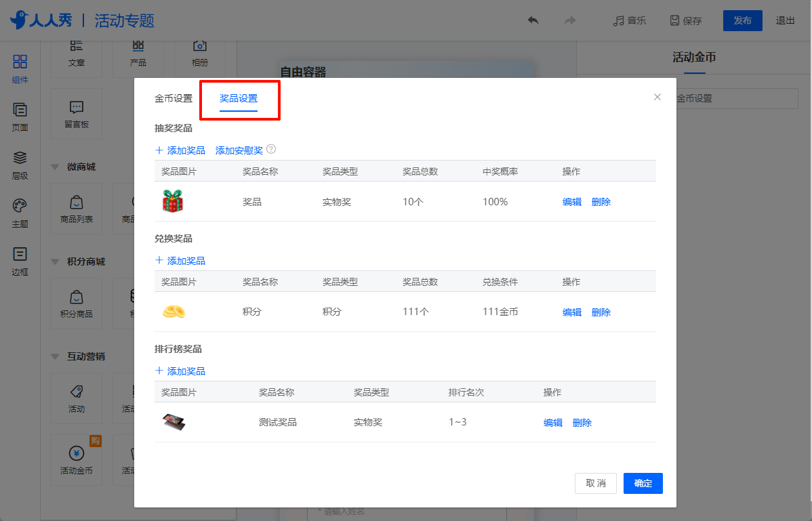This screenshot has height=521, width=812.
Task: Select the 活动金币 component
Action: coord(77,459)
